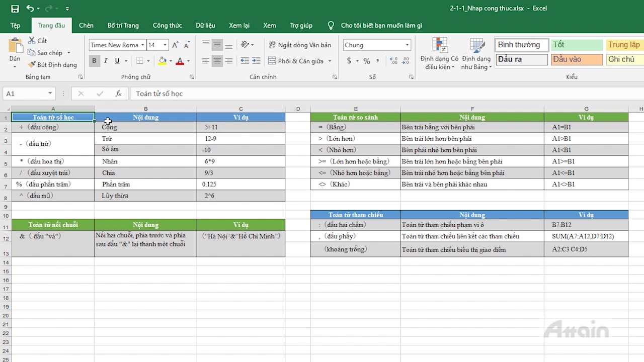Toggle Bold formatting
The height and width of the screenshot is (362, 644).
(94, 61)
